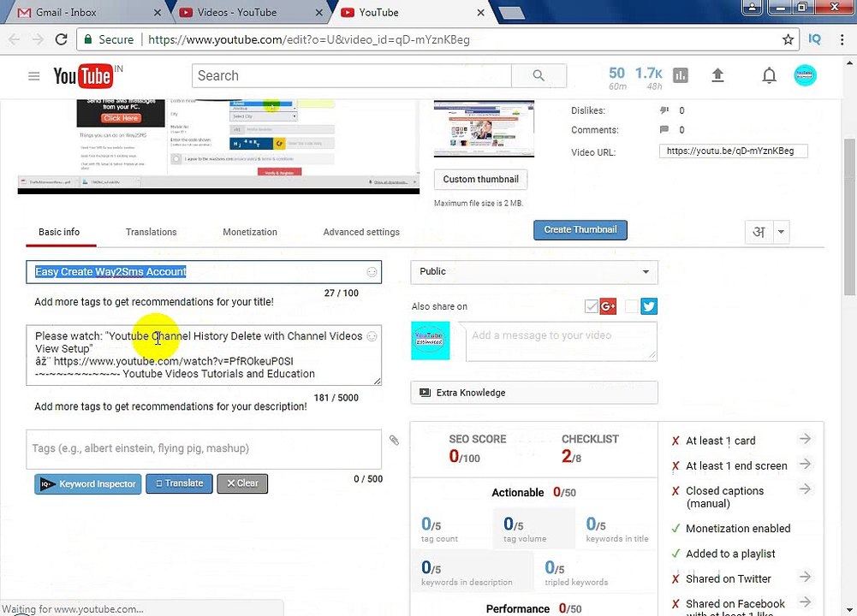857x616 pixels.
Task: Click the Create Thumbnail button
Action: click(580, 230)
